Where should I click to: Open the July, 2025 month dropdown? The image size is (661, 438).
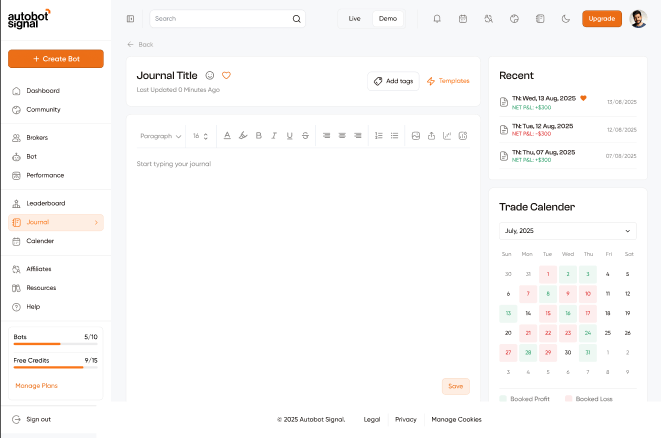tap(567, 231)
